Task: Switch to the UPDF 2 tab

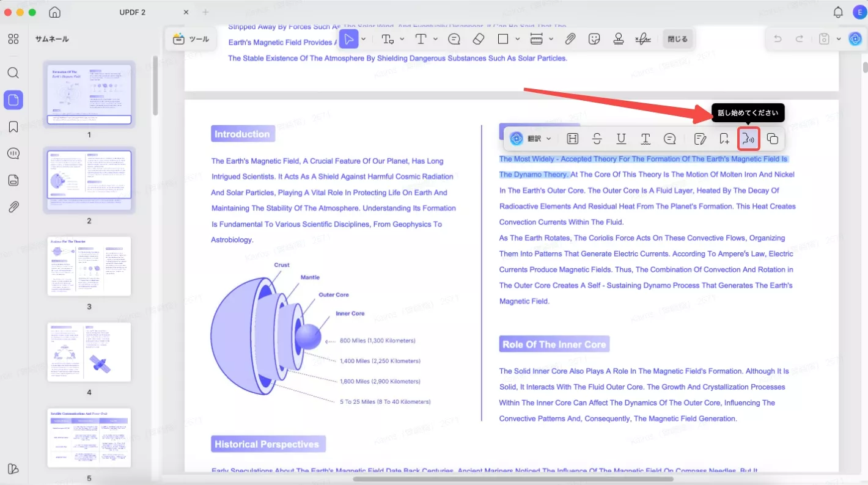Action: point(133,12)
